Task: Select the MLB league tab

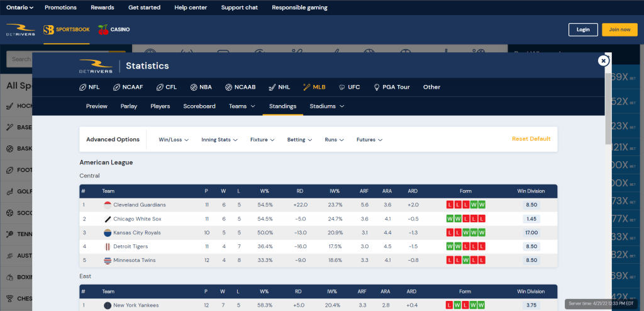Action: click(x=314, y=88)
